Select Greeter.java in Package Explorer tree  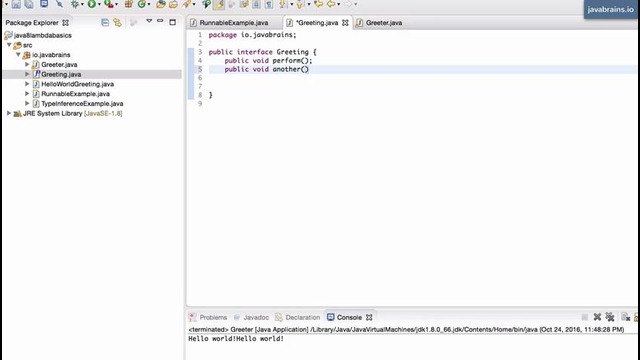[x=59, y=64]
